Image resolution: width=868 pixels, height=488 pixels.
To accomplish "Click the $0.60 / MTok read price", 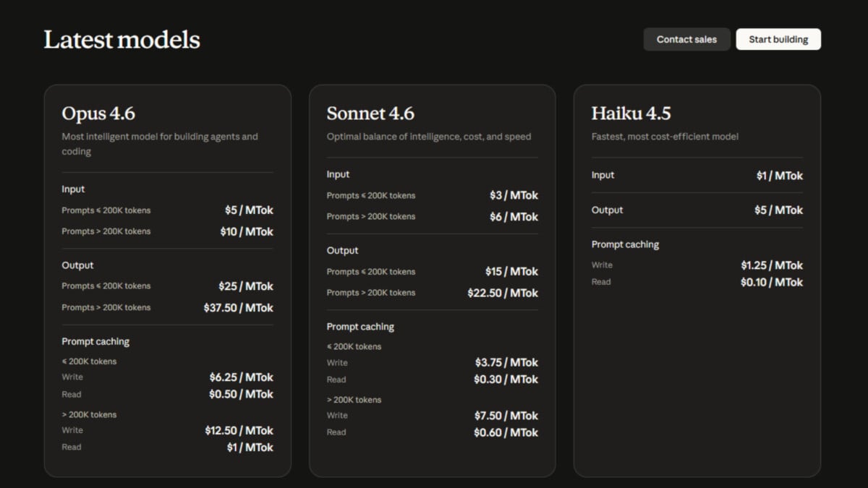I will tap(506, 432).
